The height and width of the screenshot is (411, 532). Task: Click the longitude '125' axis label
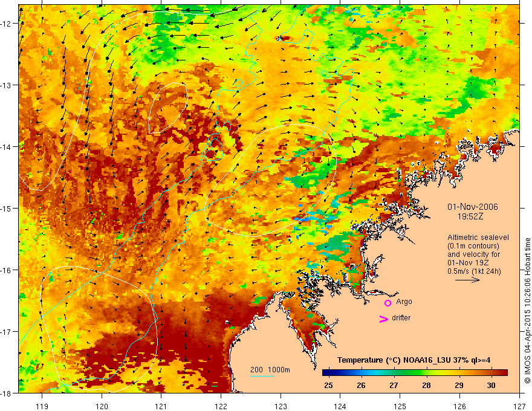coord(400,406)
